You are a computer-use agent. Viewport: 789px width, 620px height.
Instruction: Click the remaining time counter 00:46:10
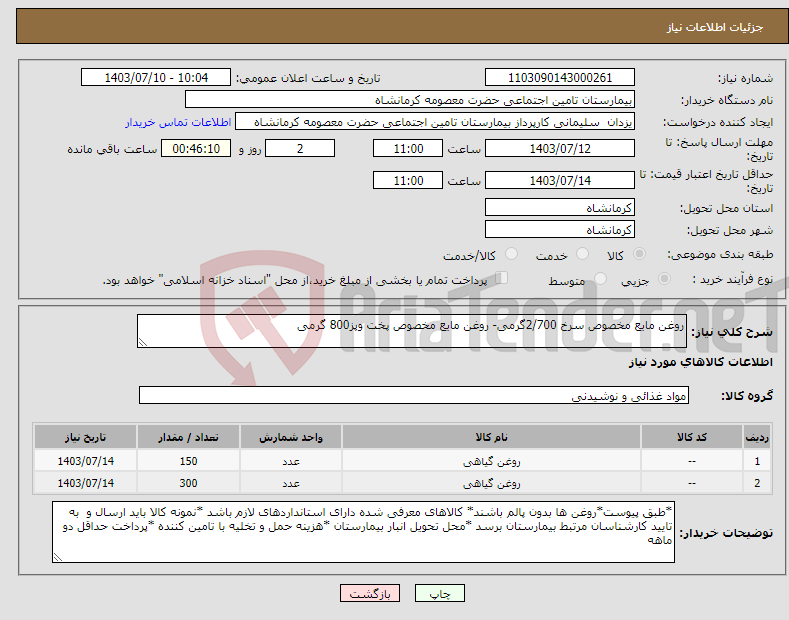coord(196,148)
